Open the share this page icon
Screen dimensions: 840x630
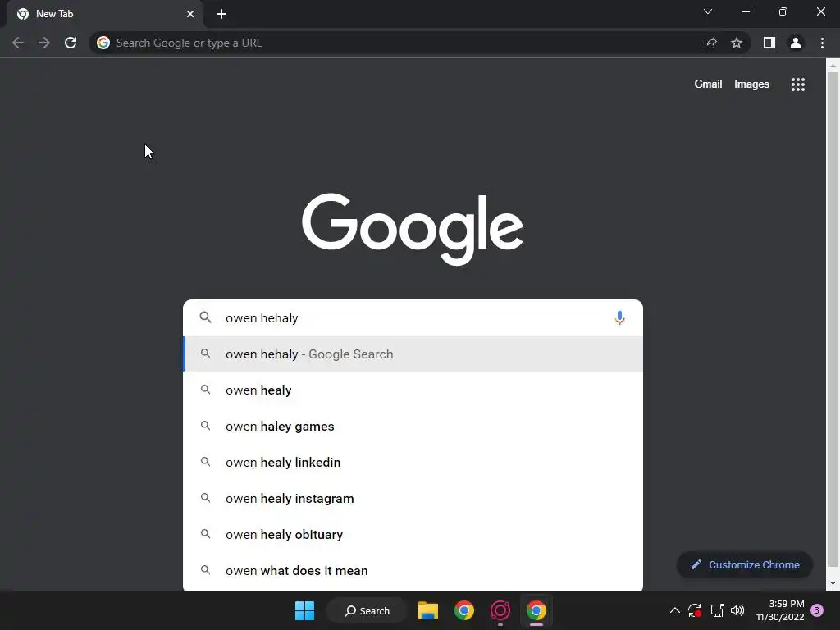coord(710,43)
